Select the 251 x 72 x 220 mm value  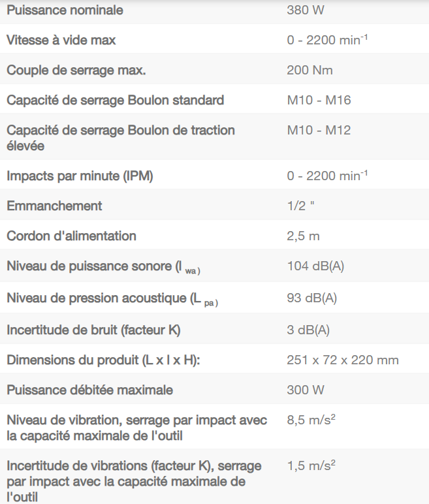pyautogui.click(x=342, y=360)
